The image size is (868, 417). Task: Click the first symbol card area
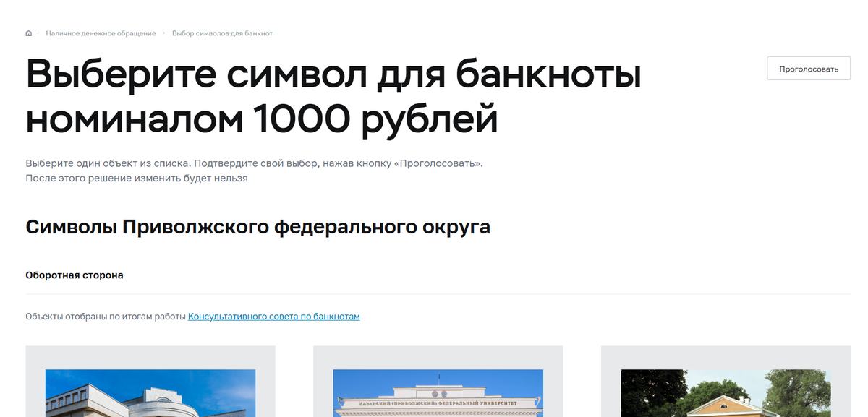tap(150, 381)
